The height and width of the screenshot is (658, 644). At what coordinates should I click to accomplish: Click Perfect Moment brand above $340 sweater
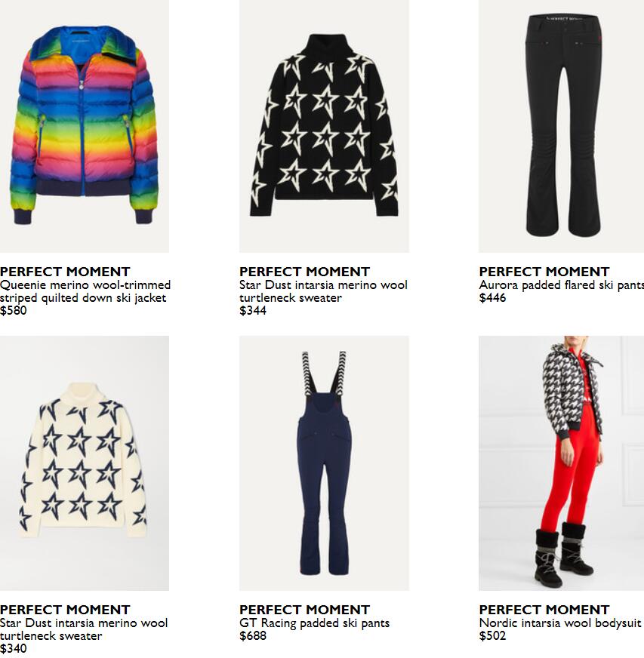click(x=65, y=609)
